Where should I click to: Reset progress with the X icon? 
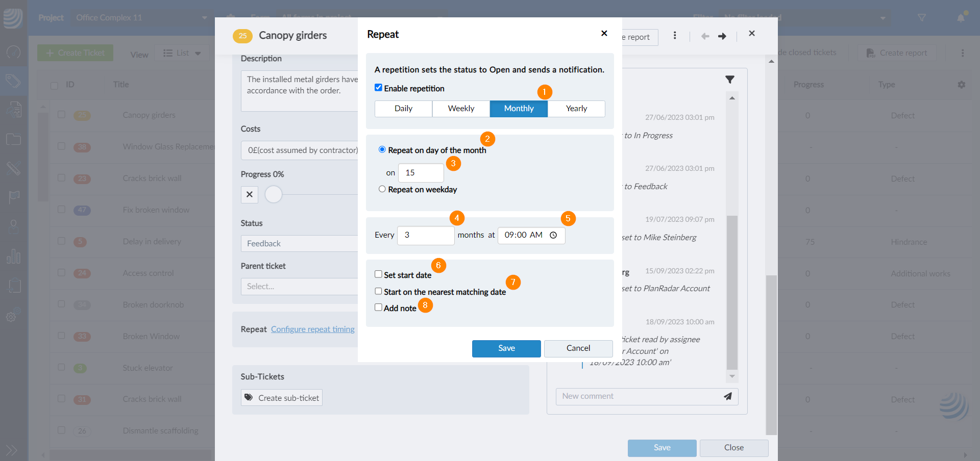tap(250, 194)
